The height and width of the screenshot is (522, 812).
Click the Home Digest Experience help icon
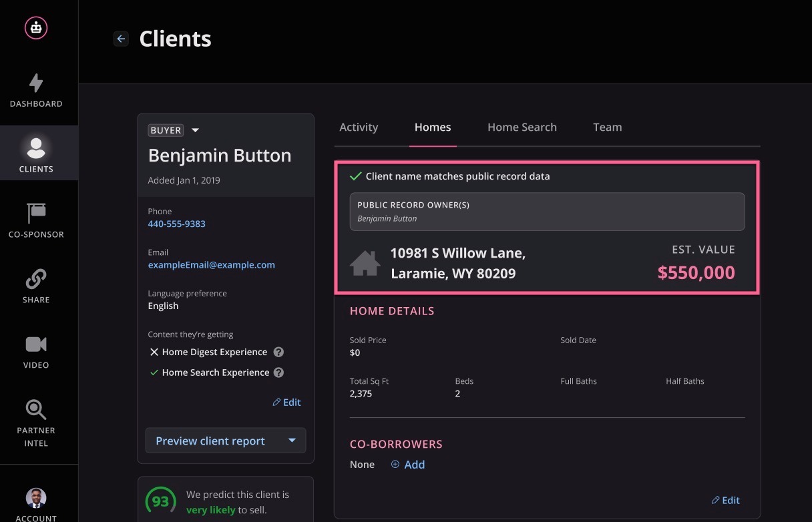[279, 352]
